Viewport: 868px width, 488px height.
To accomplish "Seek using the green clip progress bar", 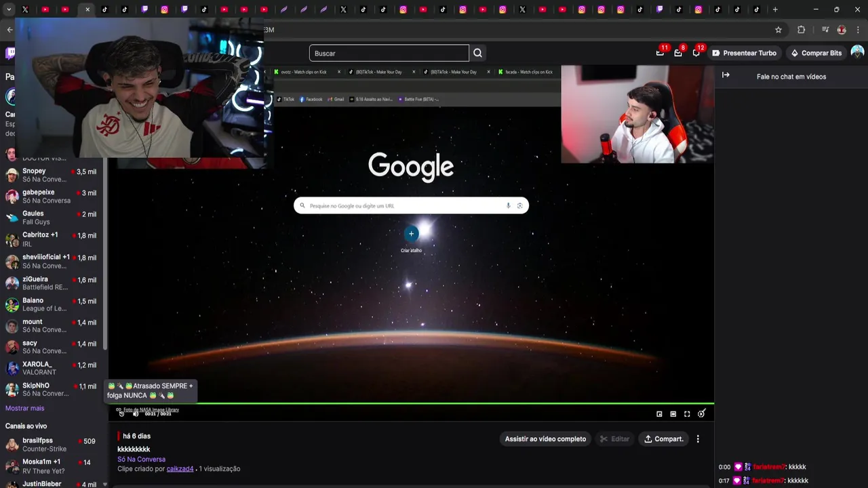I will 411,404.
